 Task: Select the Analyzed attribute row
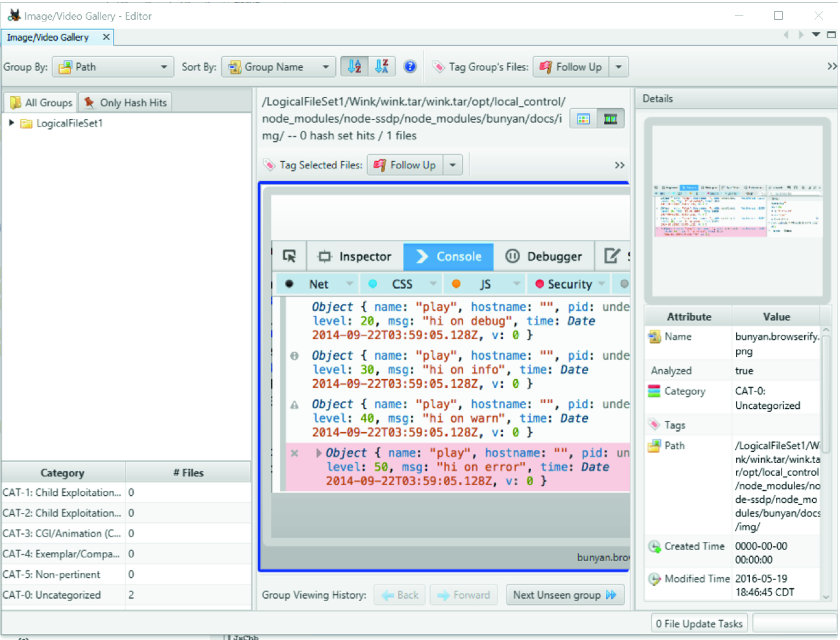pyautogui.click(x=733, y=371)
